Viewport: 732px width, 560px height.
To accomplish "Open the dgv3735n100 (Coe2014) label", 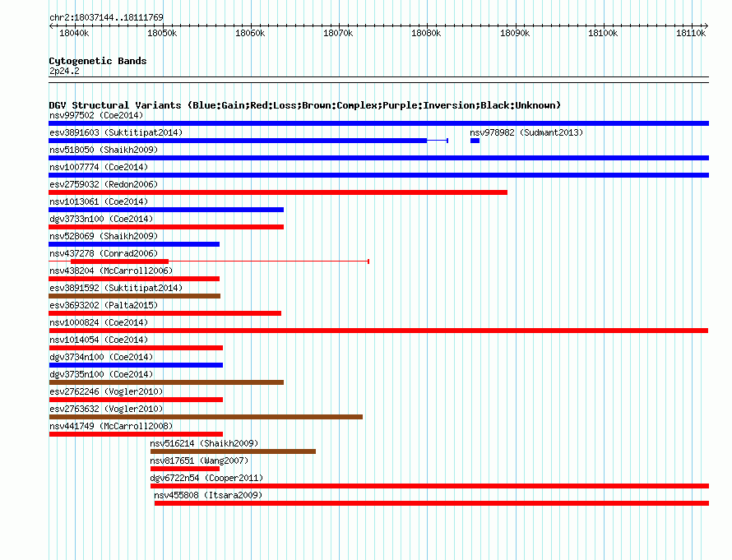I will coord(101,374).
